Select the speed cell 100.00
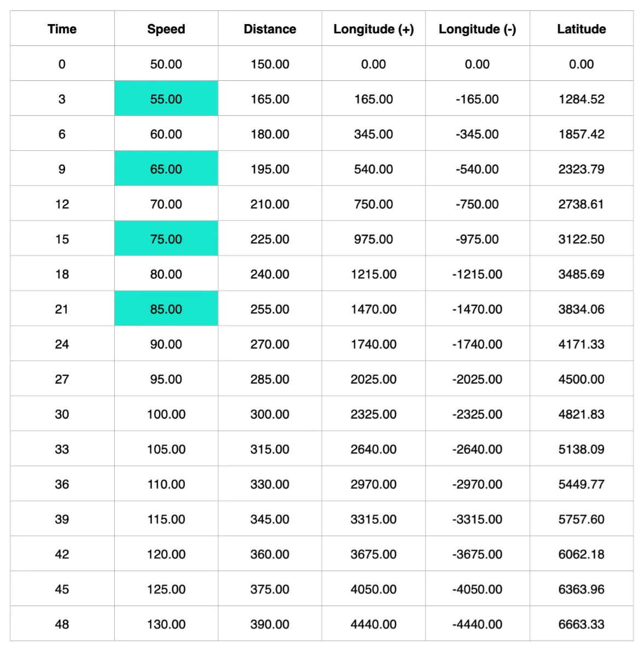 pyautogui.click(x=166, y=414)
